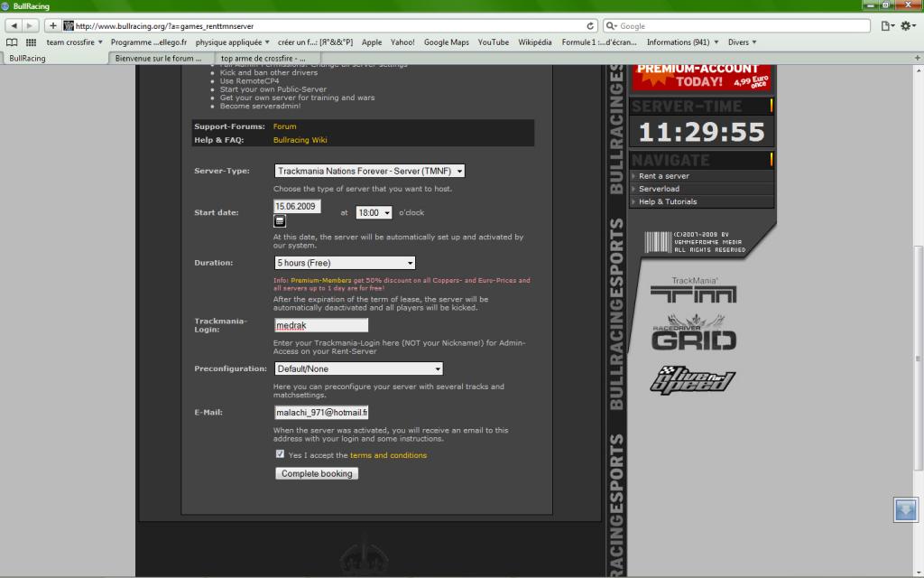Click the E-Mail input field
924x578 pixels.
(x=321, y=412)
